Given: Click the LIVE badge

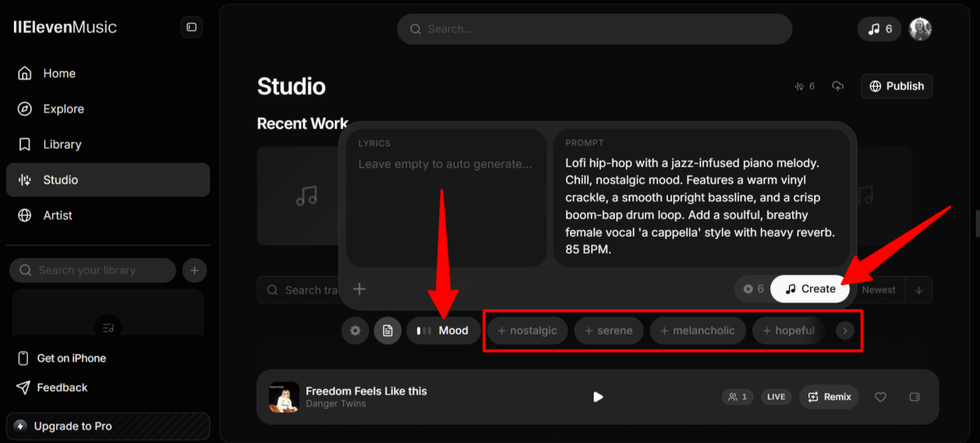Looking at the screenshot, I should click(x=776, y=396).
